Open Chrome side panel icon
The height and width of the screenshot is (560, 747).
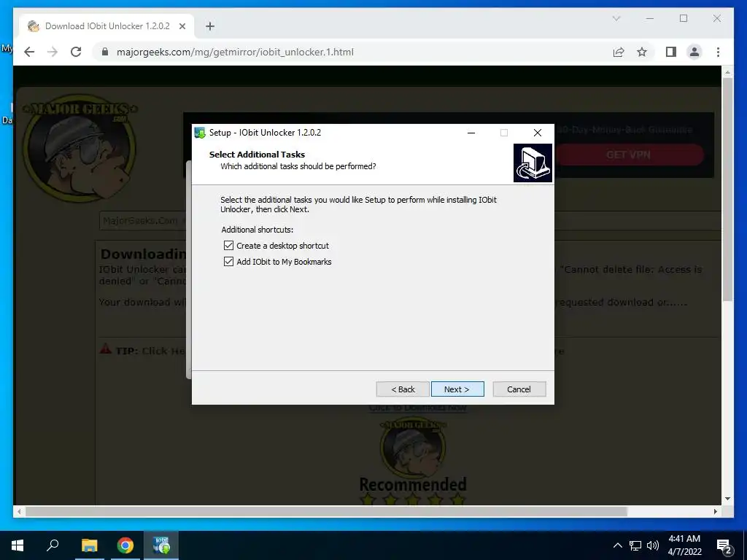tap(671, 52)
